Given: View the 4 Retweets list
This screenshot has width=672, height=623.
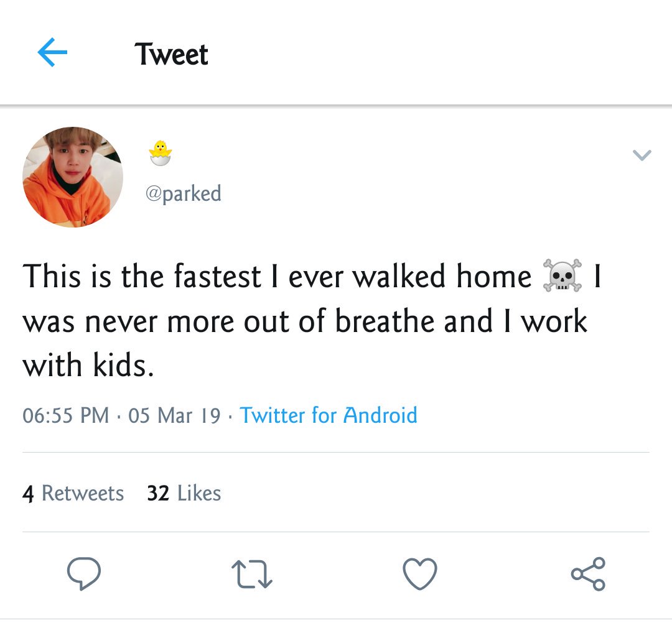Looking at the screenshot, I should 73,493.
